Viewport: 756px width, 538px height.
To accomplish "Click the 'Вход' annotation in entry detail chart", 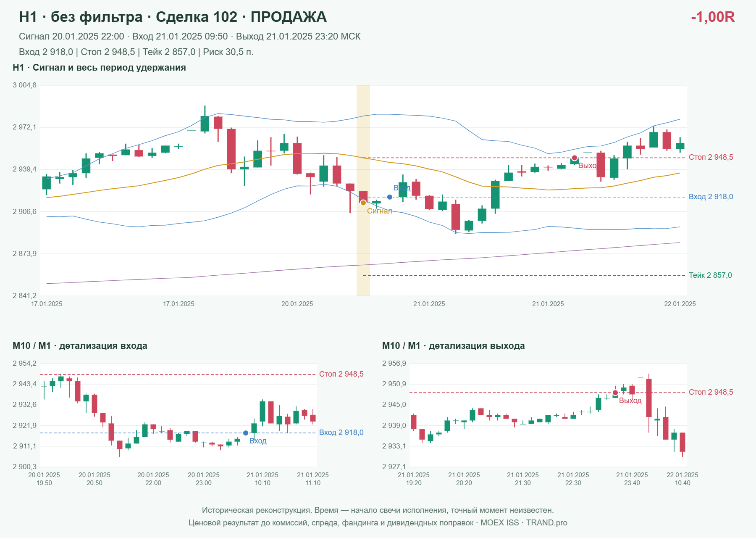I will [x=258, y=441].
